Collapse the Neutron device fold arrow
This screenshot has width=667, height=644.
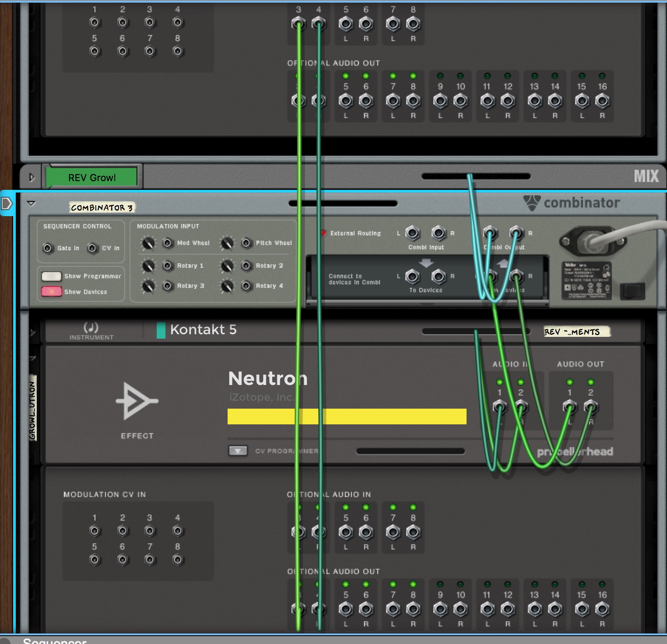[32, 358]
